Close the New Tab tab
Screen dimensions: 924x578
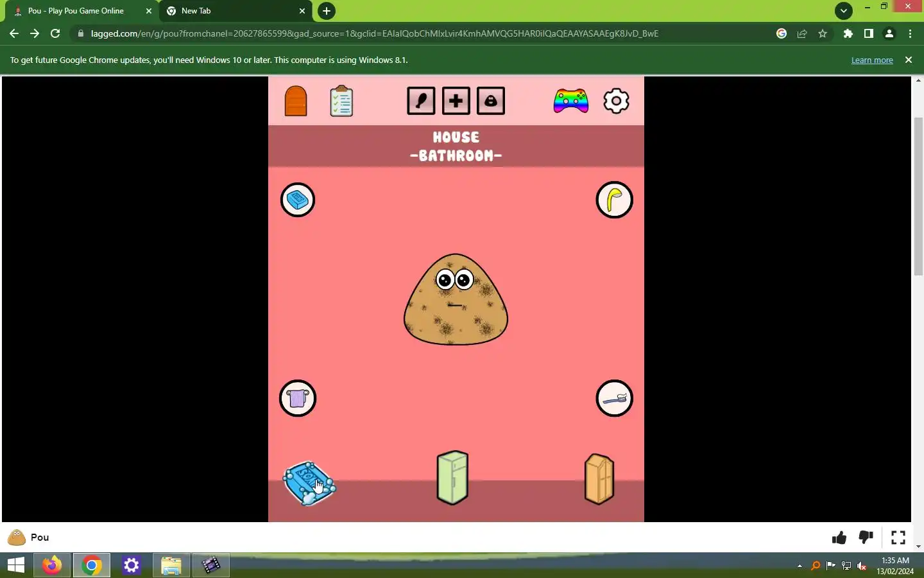point(302,11)
